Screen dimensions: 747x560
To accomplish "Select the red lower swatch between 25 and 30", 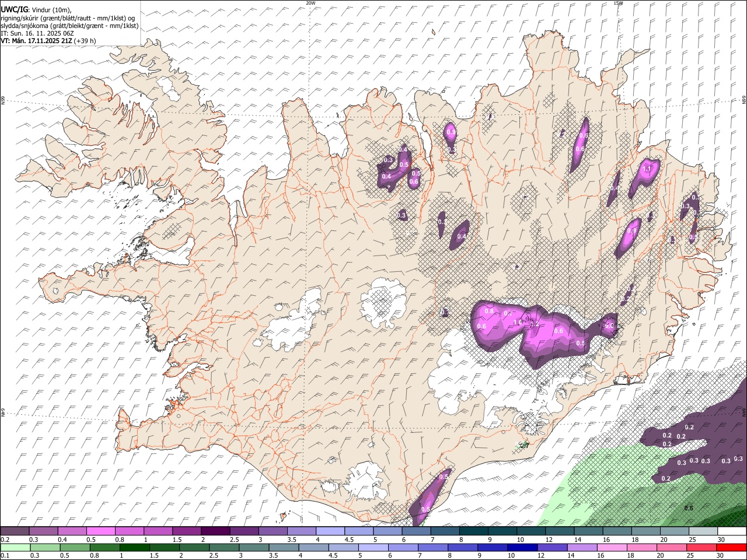I will click(703, 547).
